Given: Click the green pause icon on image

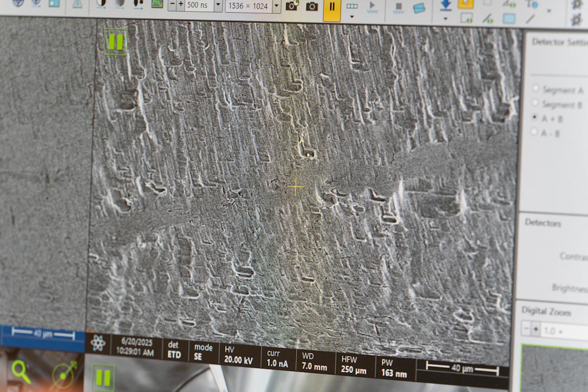Looking at the screenshot, I should point(116,42).
